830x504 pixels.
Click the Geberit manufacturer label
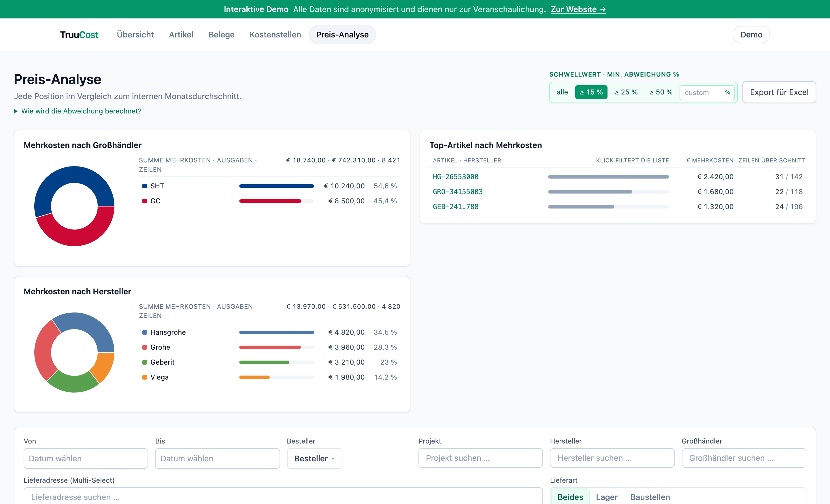[162, 362]
